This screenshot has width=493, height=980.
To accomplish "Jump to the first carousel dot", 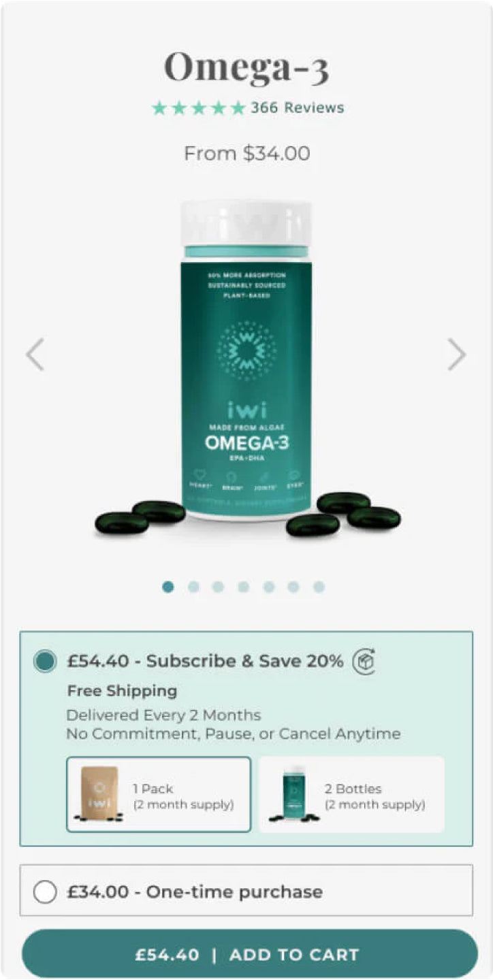I will pyautogui.click(x=168, y=587).
